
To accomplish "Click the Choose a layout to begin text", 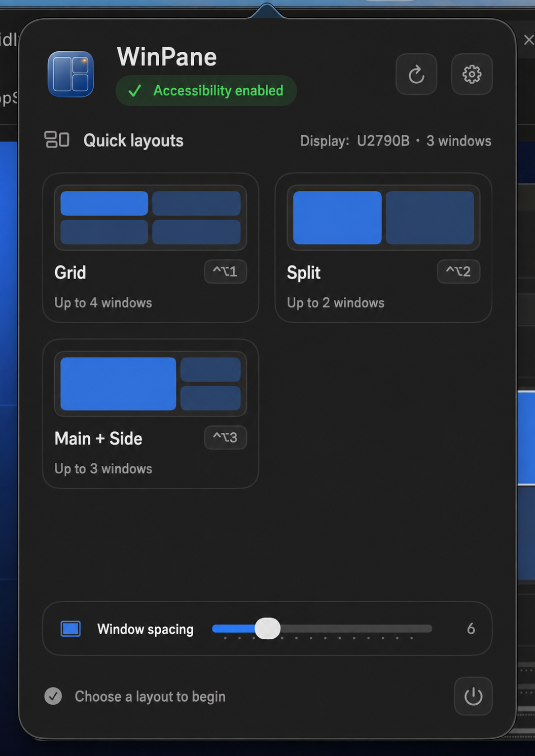I will click(x=150, y=697).
